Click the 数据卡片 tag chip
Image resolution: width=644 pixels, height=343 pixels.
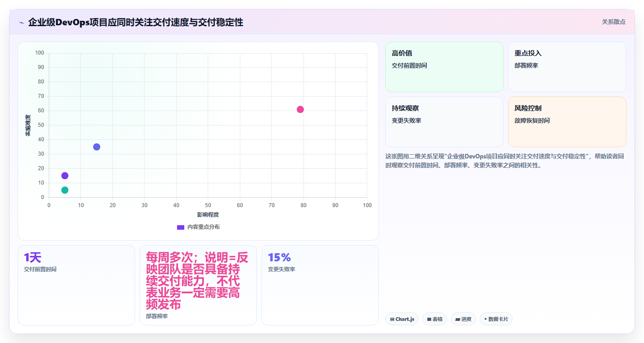pos(496,319)
